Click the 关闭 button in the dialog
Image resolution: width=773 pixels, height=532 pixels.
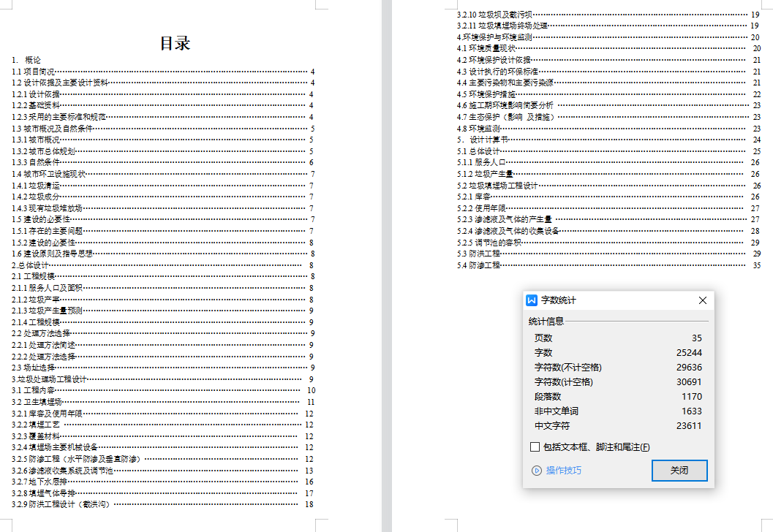pyautogui.click(x=679, y=471)
